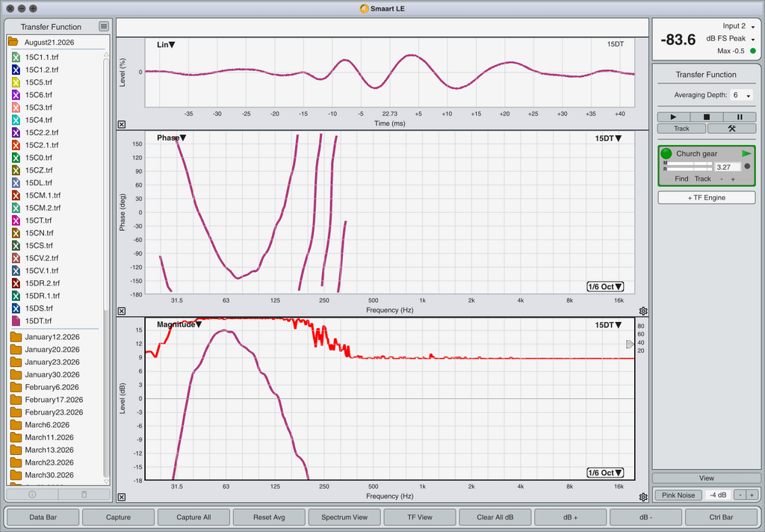Click the delay tracking dot indicator
The height and width of the screenshot is (532, 765).
tap(747, 167)
